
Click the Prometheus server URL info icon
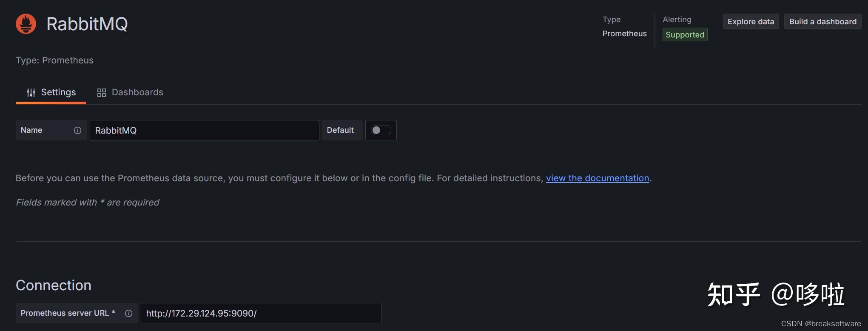click(x=128, y=314)
